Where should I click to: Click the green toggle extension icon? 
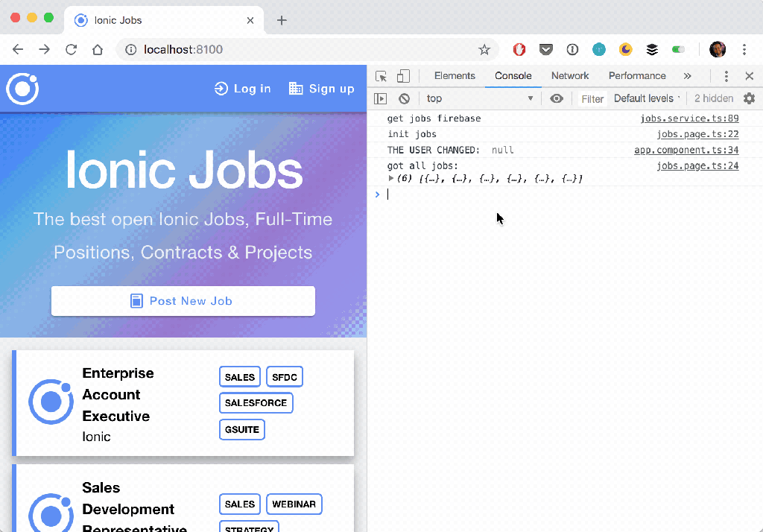(x=678, y=49)
